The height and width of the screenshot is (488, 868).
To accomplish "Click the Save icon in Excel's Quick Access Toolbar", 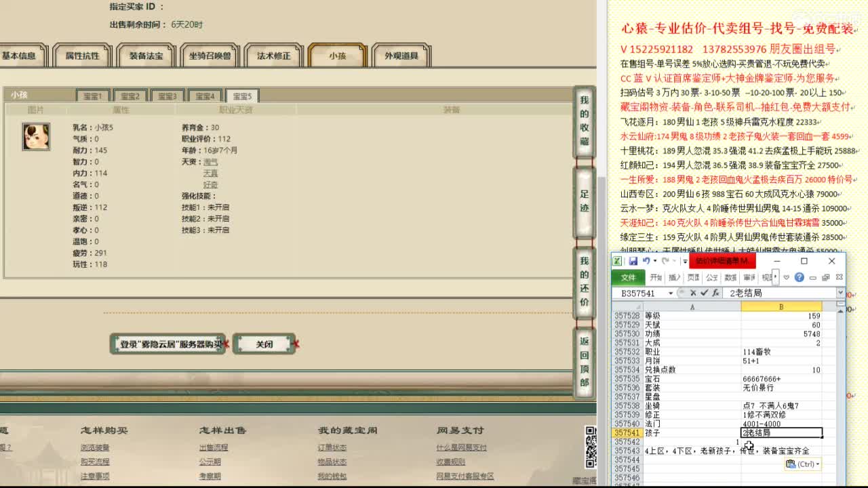I will [x=634, y=261].
